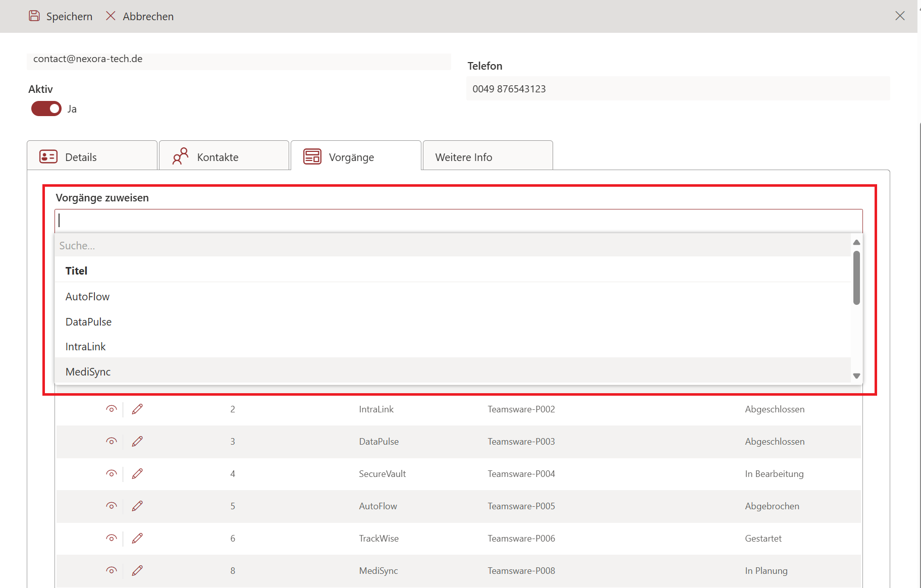Screen dimensions: 921x588
Task: Click the Abbrechen cancel X icon
Action: pos(111,16)
